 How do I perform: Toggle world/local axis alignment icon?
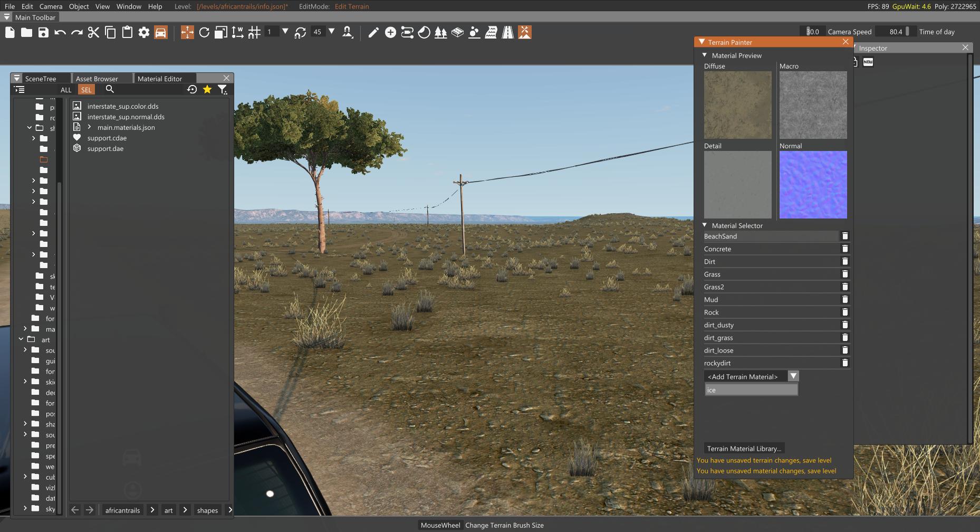point(237,32)
